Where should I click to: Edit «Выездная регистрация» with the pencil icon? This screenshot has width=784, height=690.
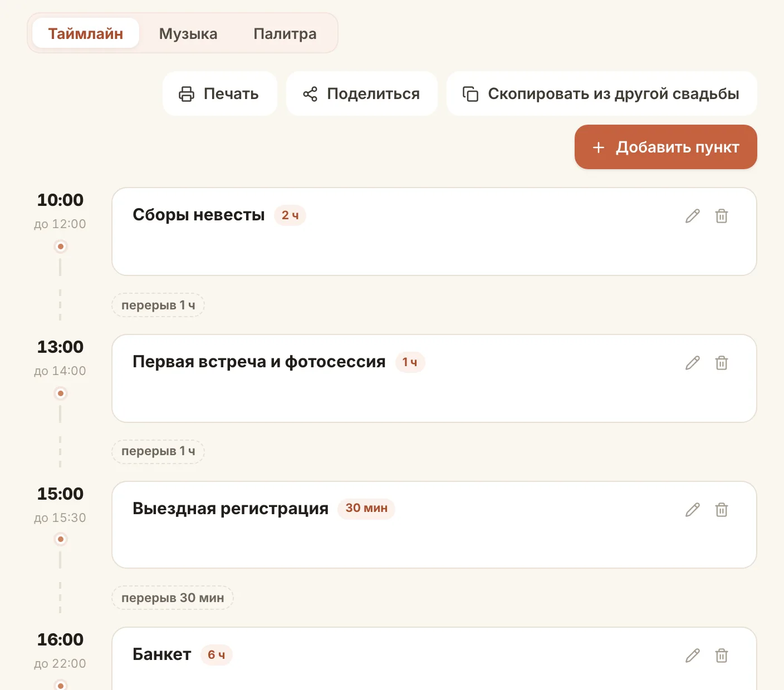click(x=693, y=510)
